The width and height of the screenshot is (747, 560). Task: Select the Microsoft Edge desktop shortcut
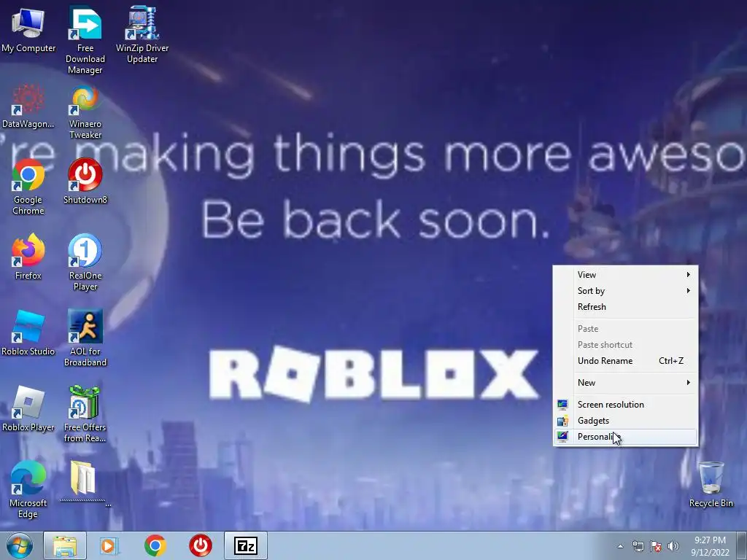tap(28, 490)
